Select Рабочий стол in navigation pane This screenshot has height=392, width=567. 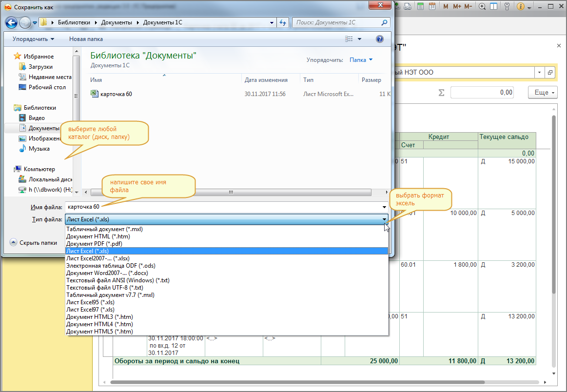pyautogui.click(x=47, y=87)
